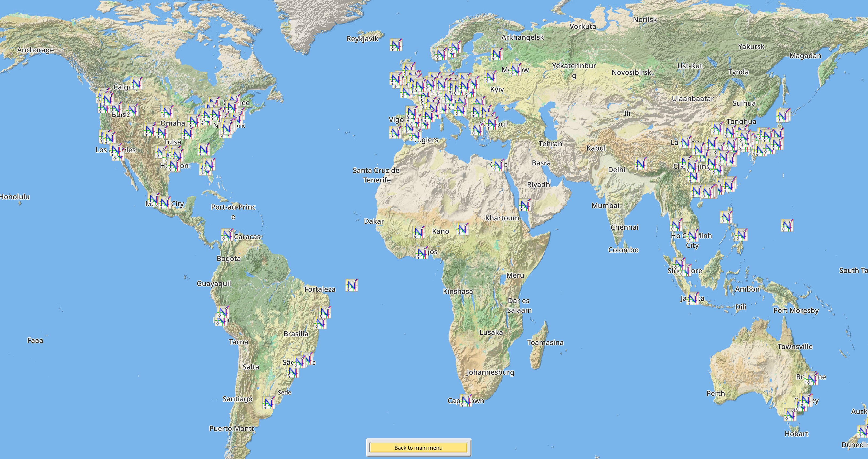Select the marker above the Boise label
This screenshot has height=459, width=868.
(117, 108)
